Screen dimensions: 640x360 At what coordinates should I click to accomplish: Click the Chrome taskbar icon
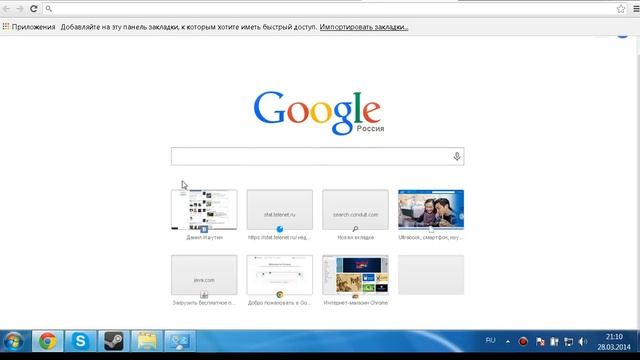tap(47, 341)
